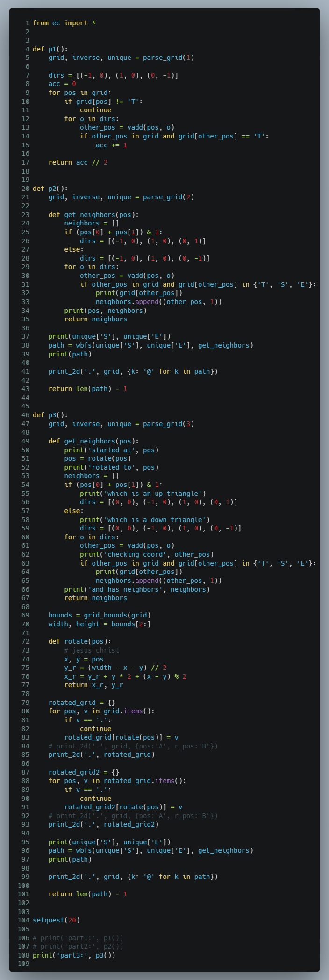Click the parse_grid(2) call

168,197
